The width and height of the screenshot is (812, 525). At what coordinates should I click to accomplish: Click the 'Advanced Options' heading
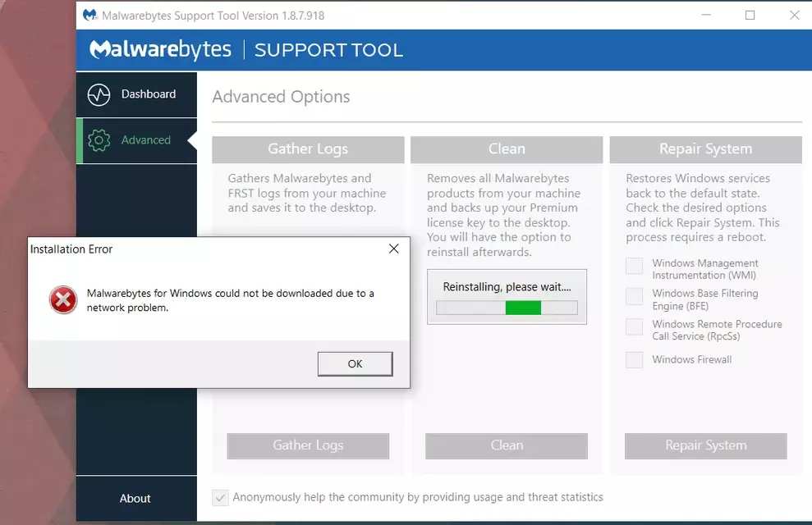pyautogui.click(x=281, y=97)
